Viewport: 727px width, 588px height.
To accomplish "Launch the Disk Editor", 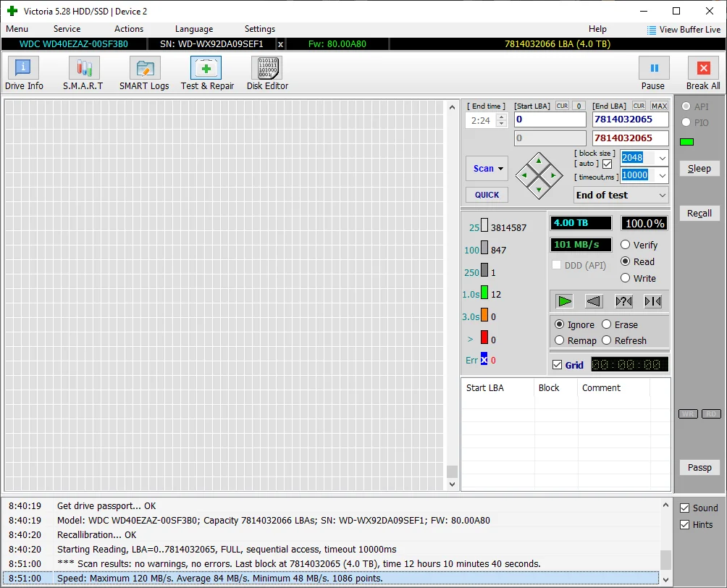I will tap(267, 73).
